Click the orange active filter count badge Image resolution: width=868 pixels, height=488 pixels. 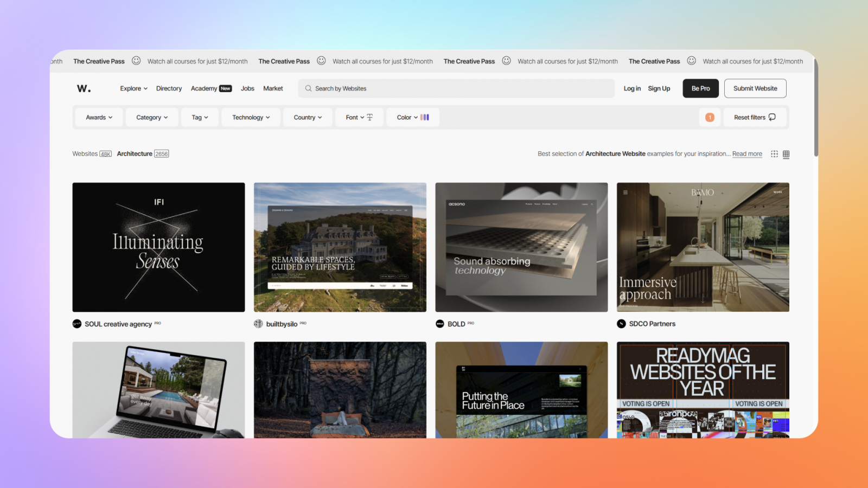710,117
